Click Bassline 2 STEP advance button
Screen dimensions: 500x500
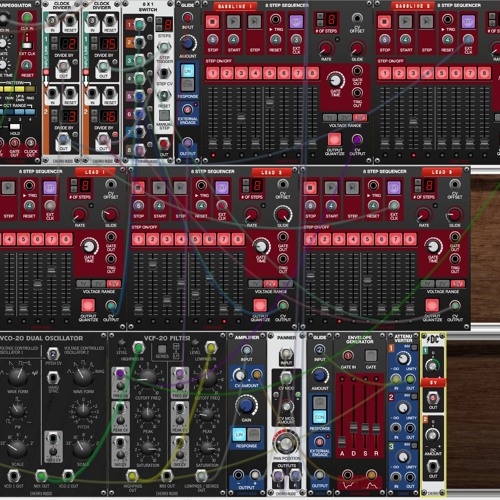click(x=426, y=22)
